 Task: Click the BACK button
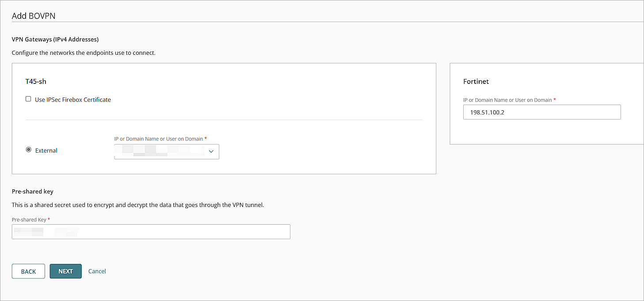[28, 271]
